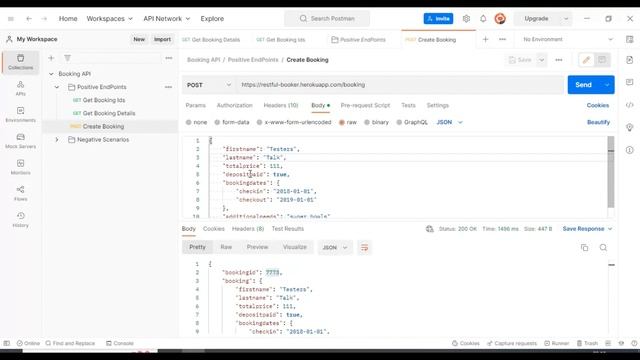Expand the Negative Scenarios folder
640x360 pixels.
pyautogui.click(x=57, y=140)
